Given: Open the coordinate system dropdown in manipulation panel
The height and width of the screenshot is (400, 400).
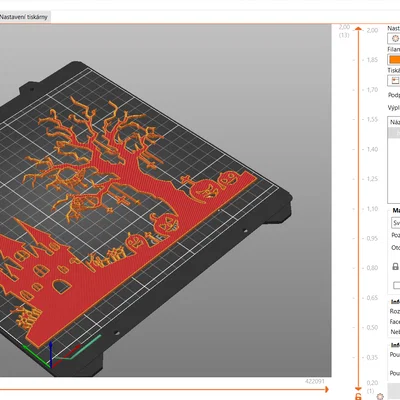Looking at the screenshot, I should coord(395,223).
